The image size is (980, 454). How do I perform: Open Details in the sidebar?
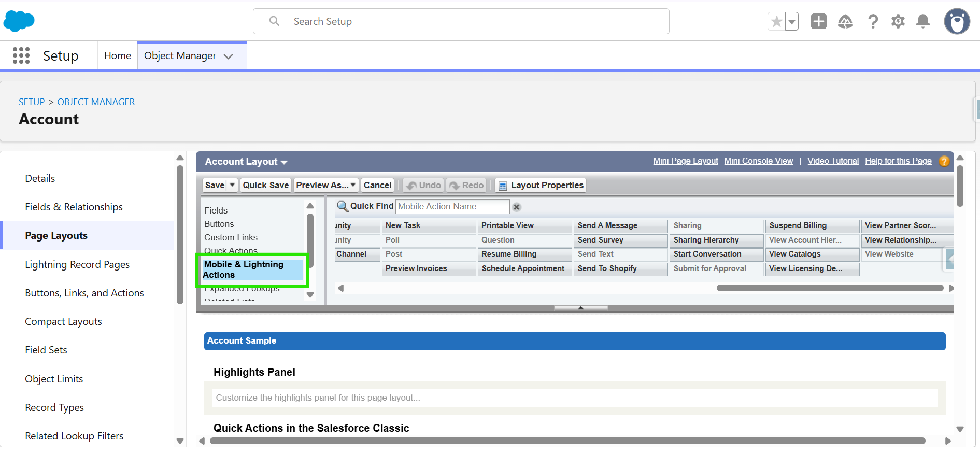point(40,178)
